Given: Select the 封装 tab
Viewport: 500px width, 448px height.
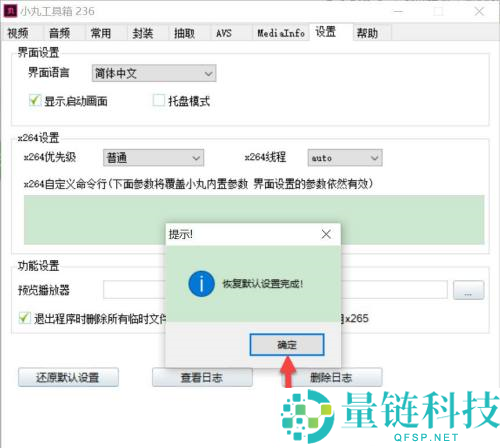Looking at the screenshot, I should [143, 33].
